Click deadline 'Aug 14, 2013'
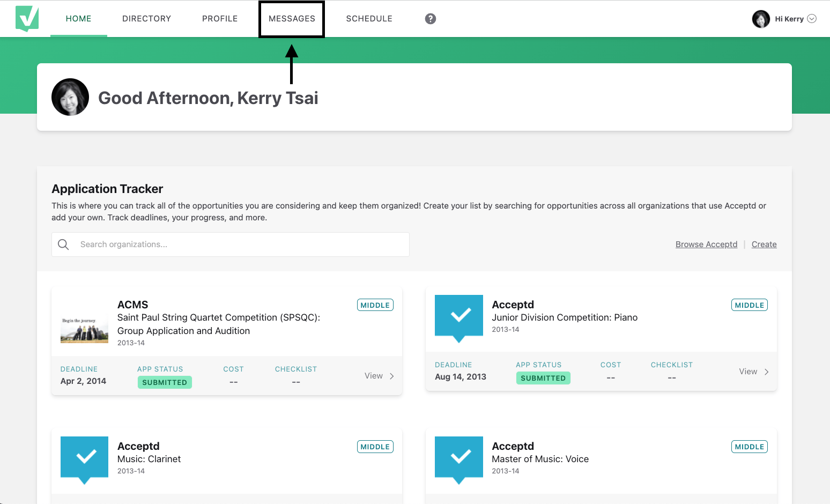The height and width of the screenshot is (504, 830). point(461,377)
